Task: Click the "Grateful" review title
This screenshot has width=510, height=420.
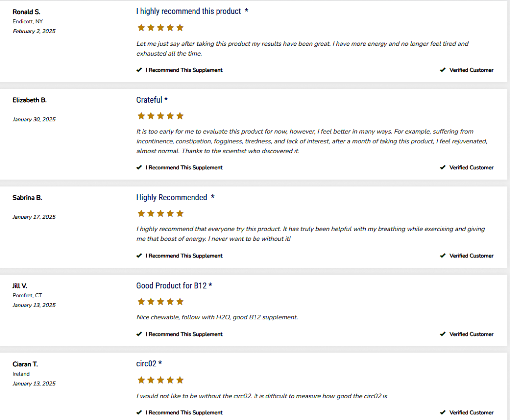Action: point(149,100)
